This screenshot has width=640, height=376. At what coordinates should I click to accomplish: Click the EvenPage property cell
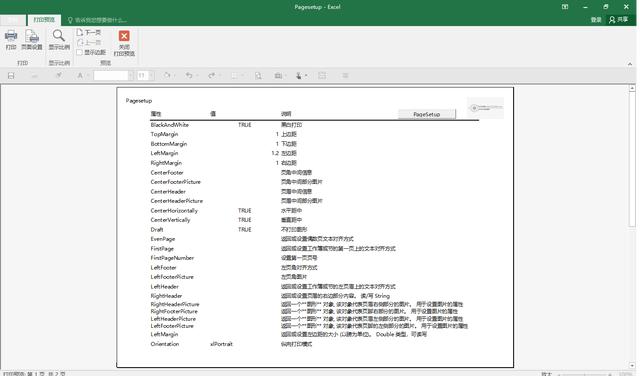click(162, 239)
